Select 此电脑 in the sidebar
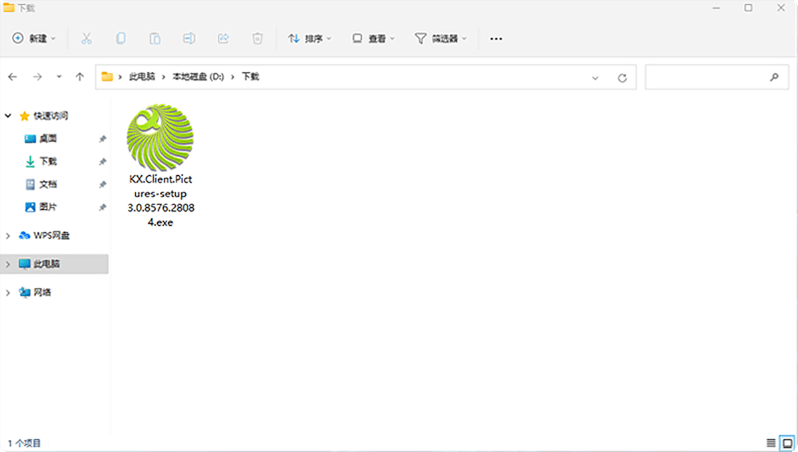The height and width of the screenshot is (452, 798). click(46, 264)
